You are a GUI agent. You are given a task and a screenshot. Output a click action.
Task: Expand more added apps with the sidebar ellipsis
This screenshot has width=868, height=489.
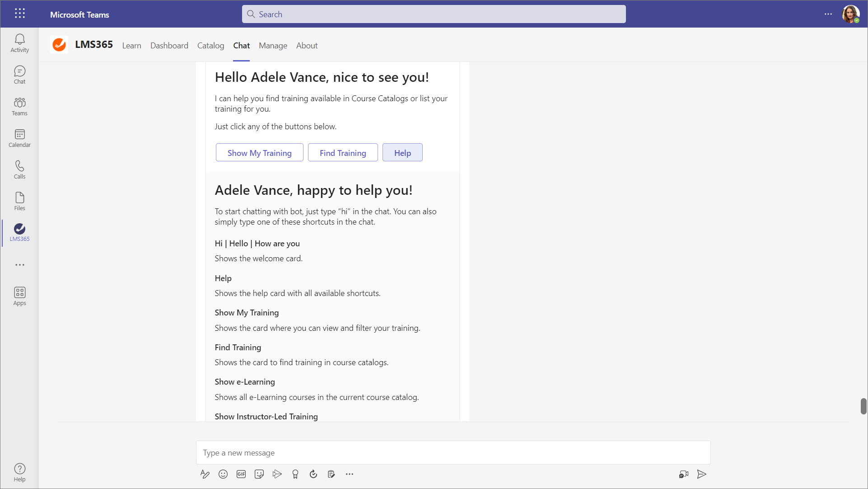19,265
